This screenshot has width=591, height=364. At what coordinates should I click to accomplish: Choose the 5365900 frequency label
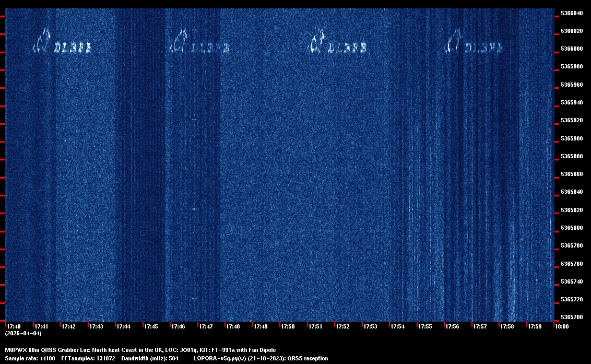572,139
